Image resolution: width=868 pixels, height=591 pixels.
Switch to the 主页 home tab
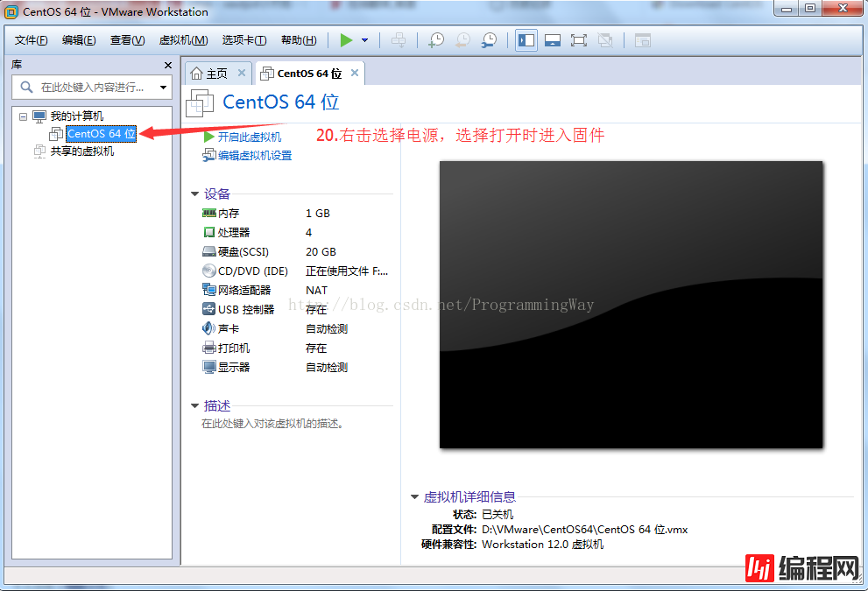click(209, 74)
